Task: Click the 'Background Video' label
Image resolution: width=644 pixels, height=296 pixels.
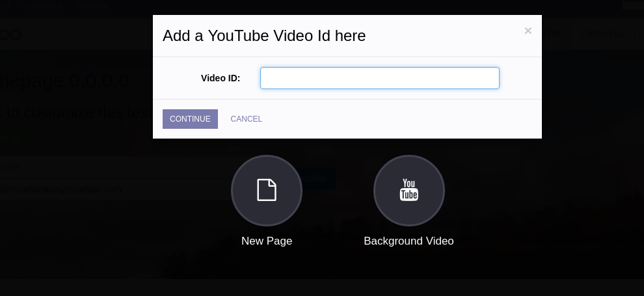Action: click(x=409, y=241)
